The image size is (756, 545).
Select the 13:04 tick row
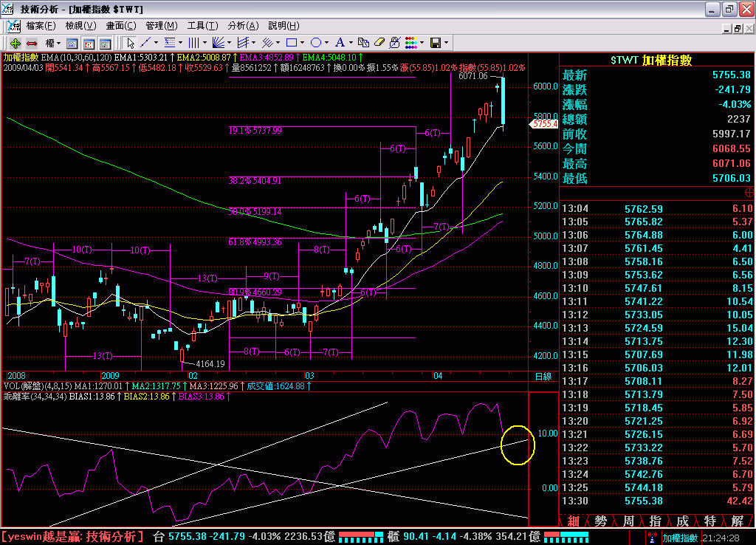(x=656, y=209)
